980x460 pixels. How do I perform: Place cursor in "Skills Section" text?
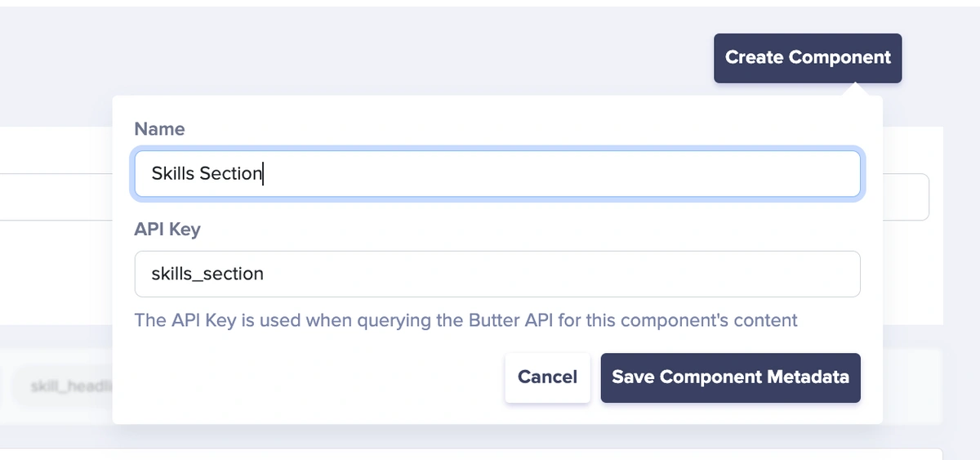tap(207, 173)
